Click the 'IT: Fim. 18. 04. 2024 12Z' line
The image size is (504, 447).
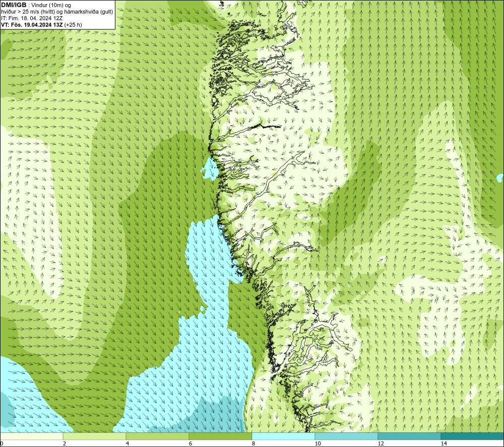(32, 18)
